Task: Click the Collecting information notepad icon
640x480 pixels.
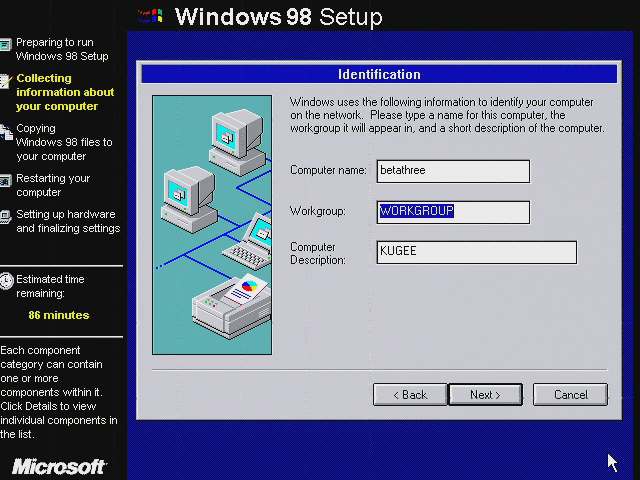Action: (x=5, y=80)
